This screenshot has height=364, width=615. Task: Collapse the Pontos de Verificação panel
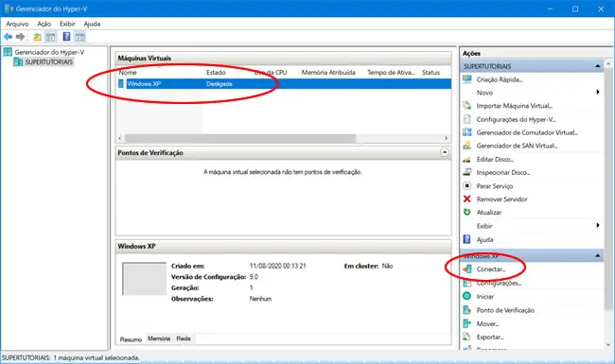tap(445, 152)
